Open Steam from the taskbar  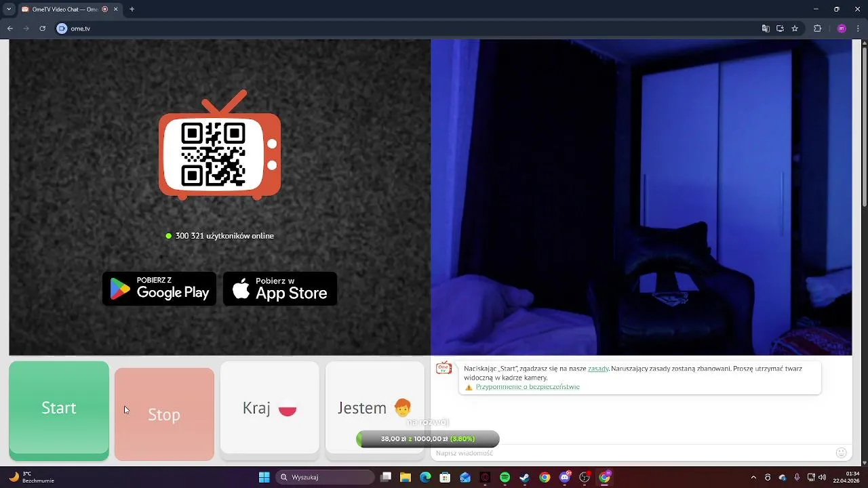point(525,477)
